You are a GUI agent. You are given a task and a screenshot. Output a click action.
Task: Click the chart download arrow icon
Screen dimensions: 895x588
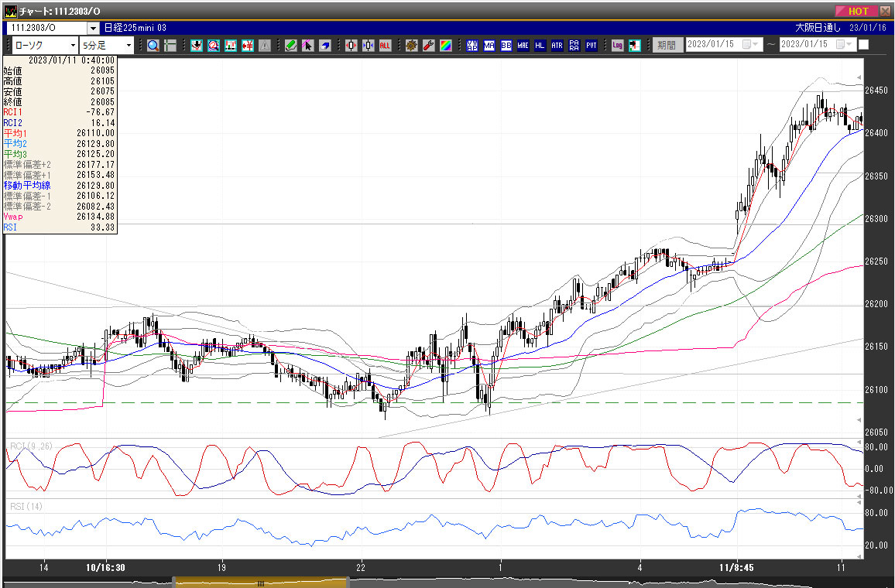pyautogui.click(x=197, y=46)
